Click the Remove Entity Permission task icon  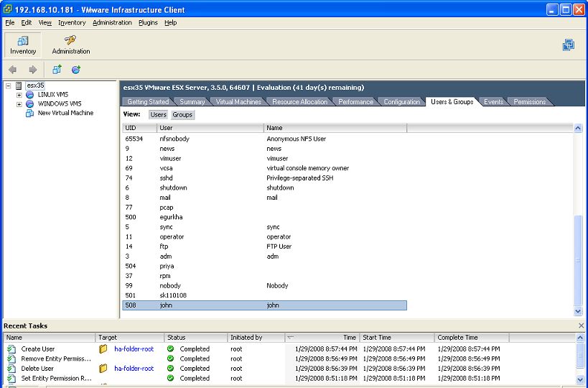pyautogui.click(x=11, y=359)
